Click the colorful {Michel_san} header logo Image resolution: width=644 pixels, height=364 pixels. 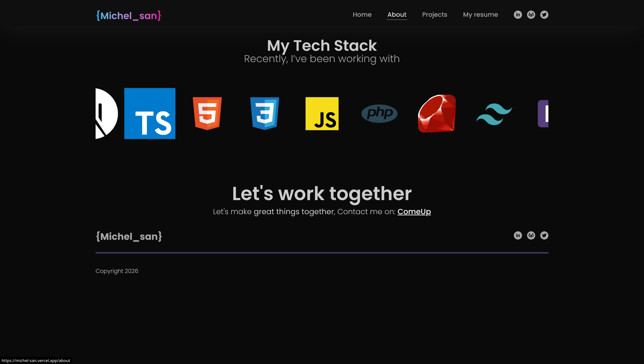click(129, 16)
